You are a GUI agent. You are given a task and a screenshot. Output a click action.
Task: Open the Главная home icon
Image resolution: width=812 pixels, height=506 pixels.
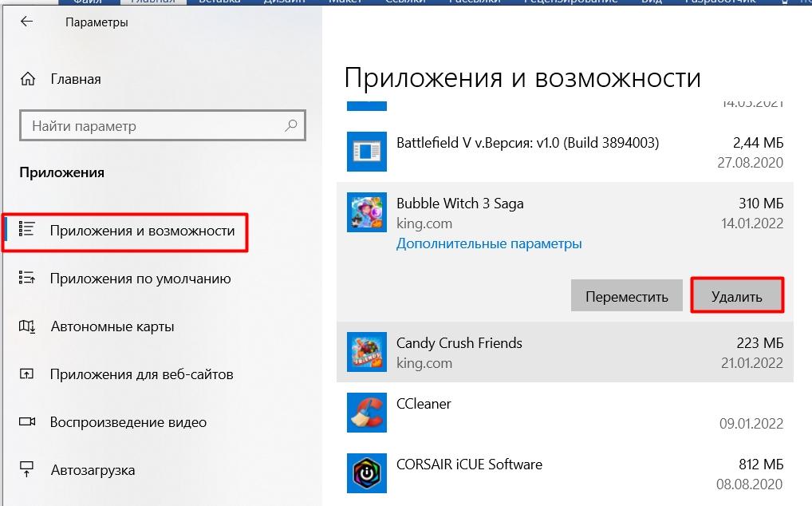point(28,79)
